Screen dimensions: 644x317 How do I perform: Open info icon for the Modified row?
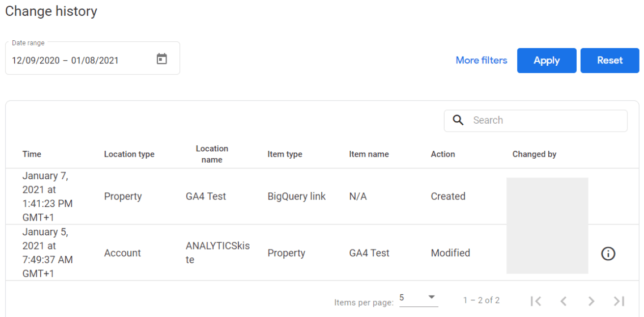(x=608, y=253)
